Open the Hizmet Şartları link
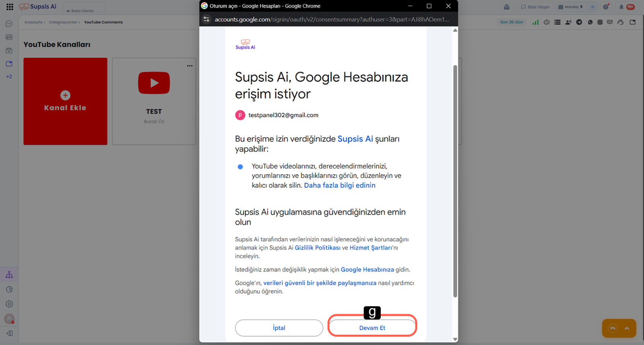 click(x=370, y=248)
